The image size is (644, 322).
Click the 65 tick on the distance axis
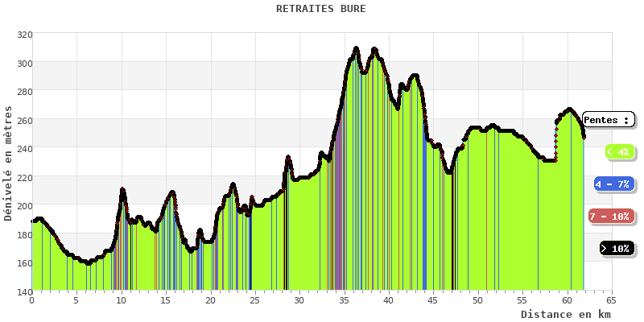point(611,300)
